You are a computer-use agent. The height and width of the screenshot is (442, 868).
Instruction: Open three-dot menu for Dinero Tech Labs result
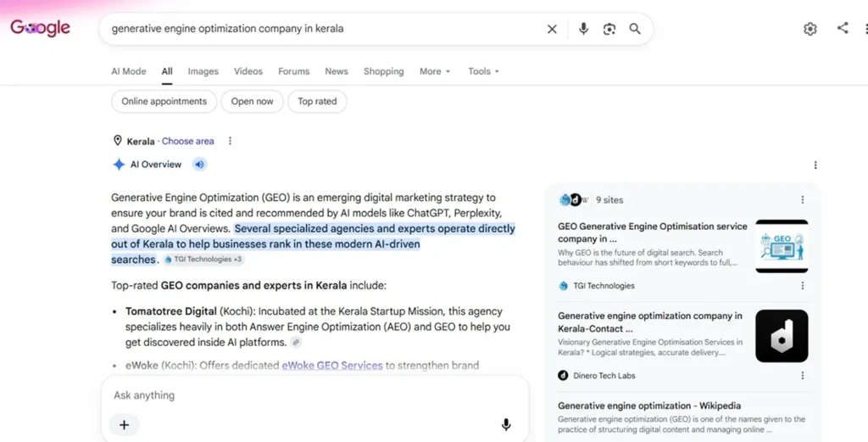tap(802, 376)
